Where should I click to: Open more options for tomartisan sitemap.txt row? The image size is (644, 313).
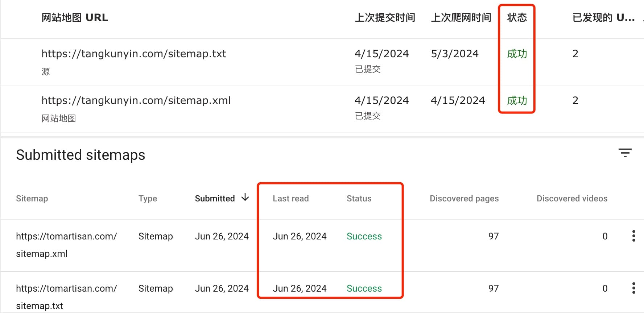click(633, 288)
